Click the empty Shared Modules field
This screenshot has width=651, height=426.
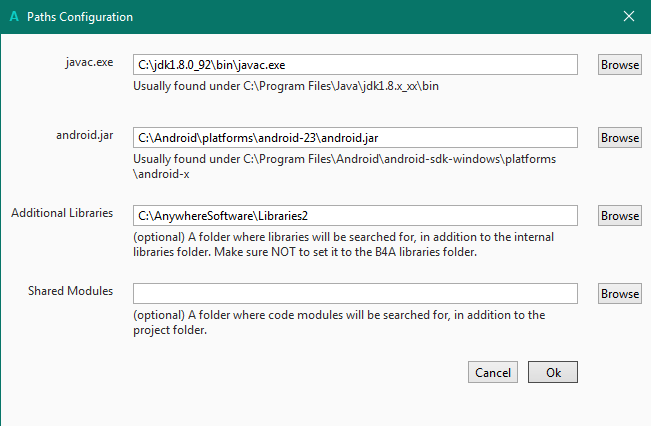(355, 293)
